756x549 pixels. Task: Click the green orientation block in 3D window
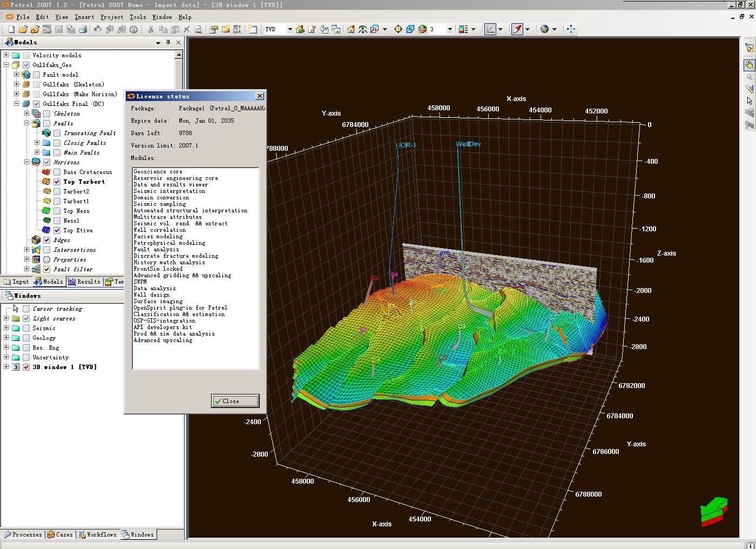(x=713, y=511)
